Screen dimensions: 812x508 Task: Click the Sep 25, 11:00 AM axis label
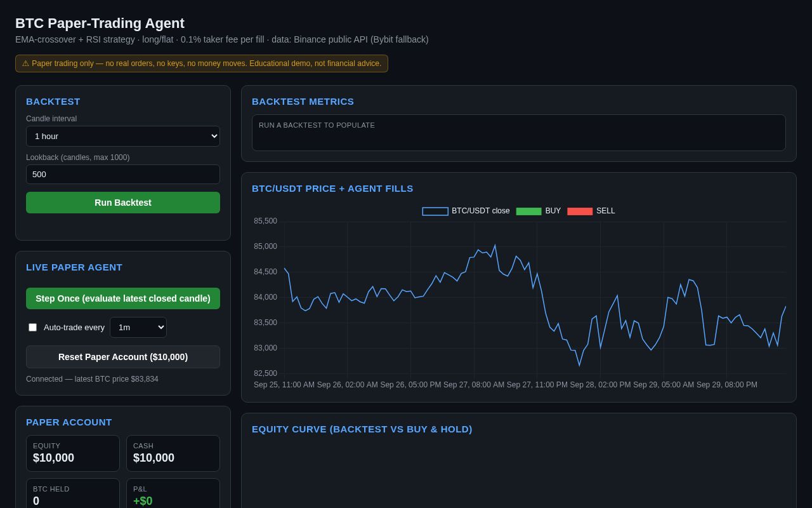click(x=284, y=385)
